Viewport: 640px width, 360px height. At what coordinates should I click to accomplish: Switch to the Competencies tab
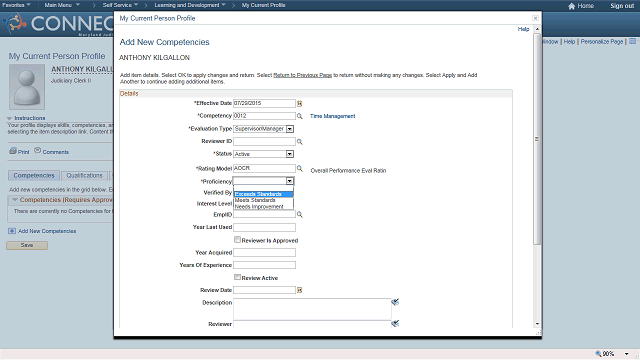pos(34,176)
